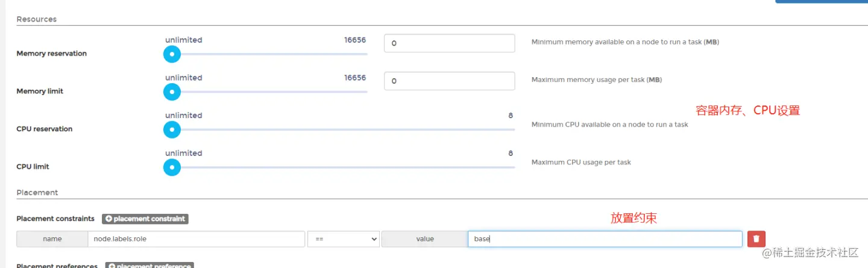868x268 pixels.
Task: Click the "value" label box in constraint row
Action: (x=425, y=239)
